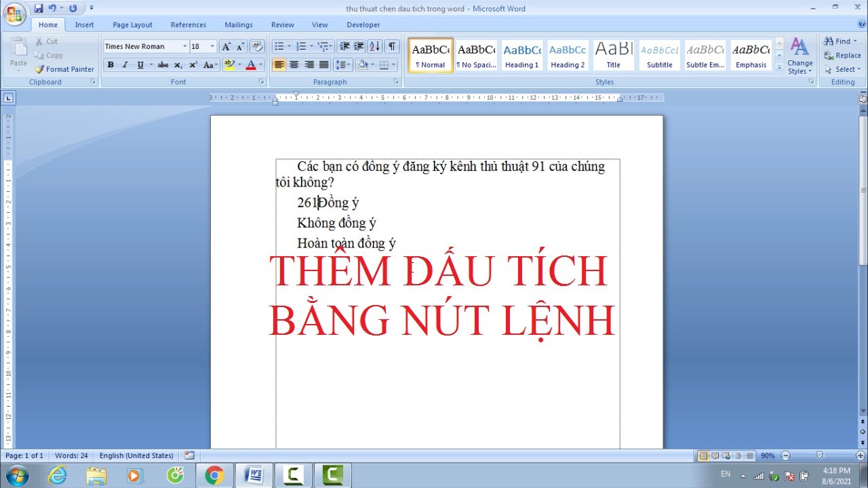Image resolution: width=868 pixels, height=488 pixels.
Task: Click Grow Font icon
Action: [226, 46]
